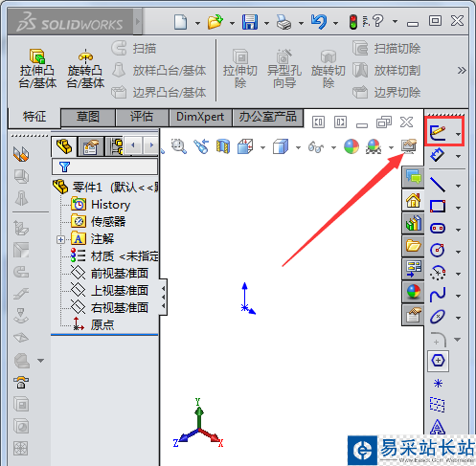Select the Circle sketch tool
This screenshot has height=466, width=476.
click(x=438, y=250)
